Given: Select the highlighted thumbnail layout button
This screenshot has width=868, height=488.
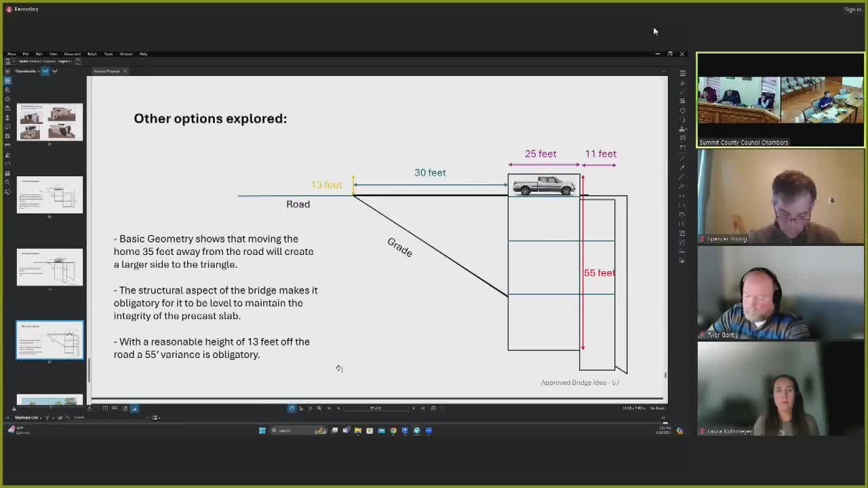Looking at the screenshot, I should tap(46, 71).
